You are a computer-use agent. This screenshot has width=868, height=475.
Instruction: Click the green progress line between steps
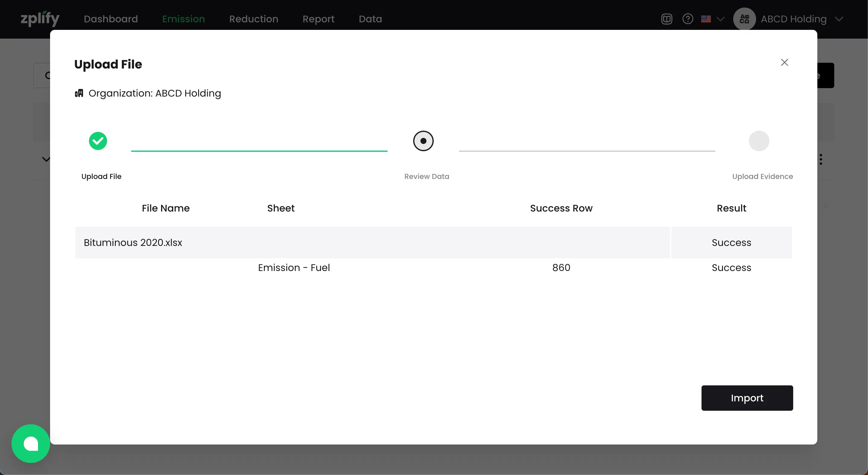tap(259, 151)
